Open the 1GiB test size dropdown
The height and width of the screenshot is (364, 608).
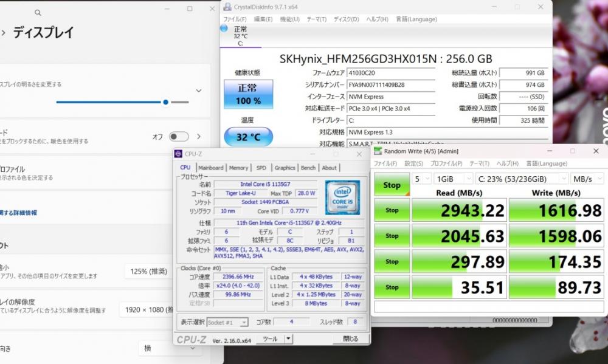(x=453, y=179)
